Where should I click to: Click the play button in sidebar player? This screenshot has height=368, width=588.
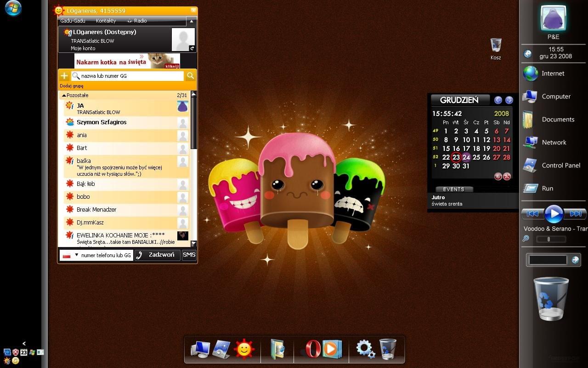point(554,214)
